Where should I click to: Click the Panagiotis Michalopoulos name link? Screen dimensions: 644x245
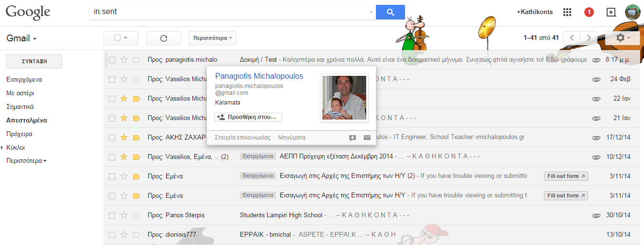click(259, 76)
